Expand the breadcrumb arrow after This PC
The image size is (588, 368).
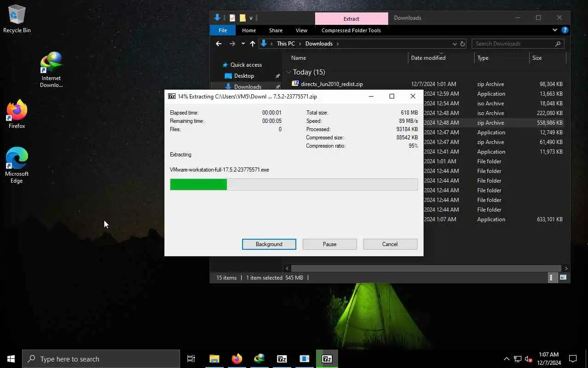300,44
